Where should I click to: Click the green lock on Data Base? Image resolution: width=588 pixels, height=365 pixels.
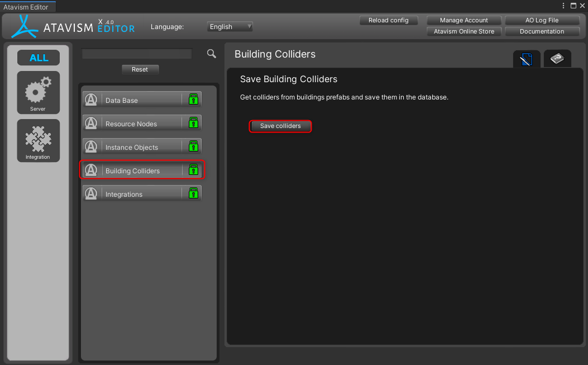coord(193,99)
